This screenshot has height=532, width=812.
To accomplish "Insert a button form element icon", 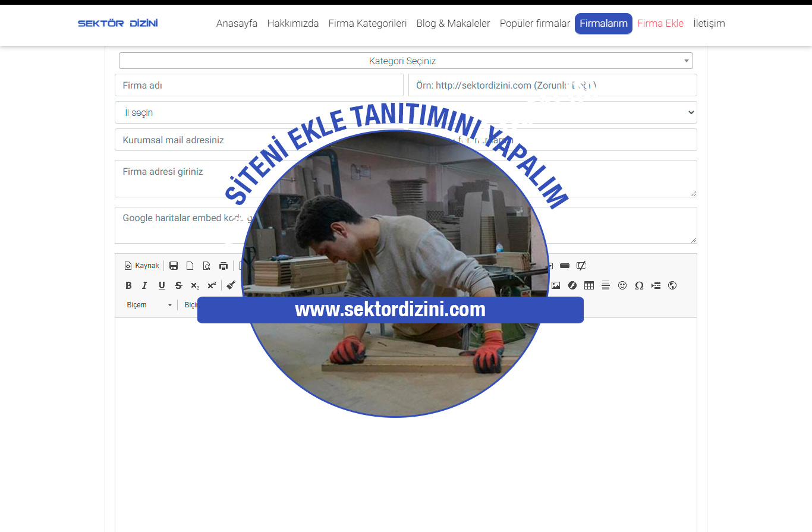I will click(x=565, y=266).
